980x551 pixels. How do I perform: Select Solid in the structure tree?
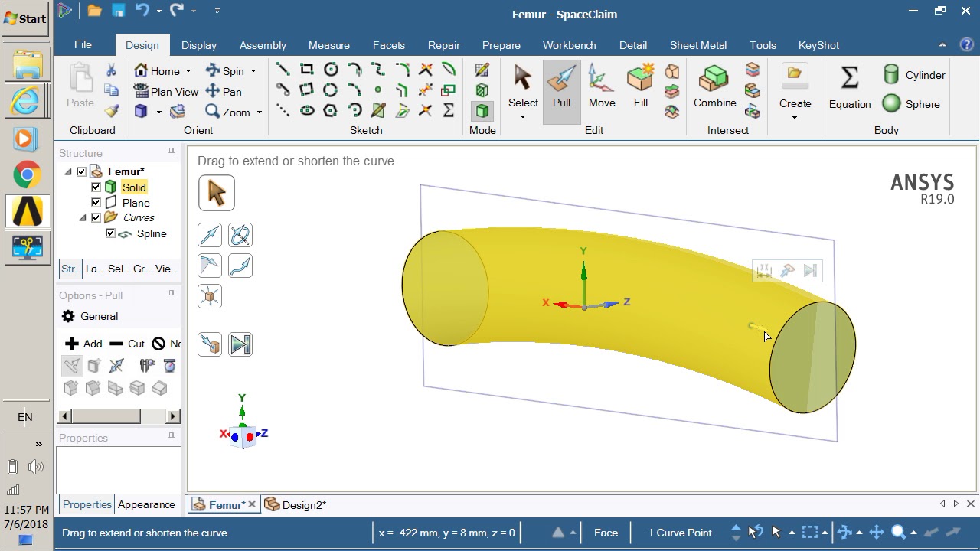[x=133, y=187]
